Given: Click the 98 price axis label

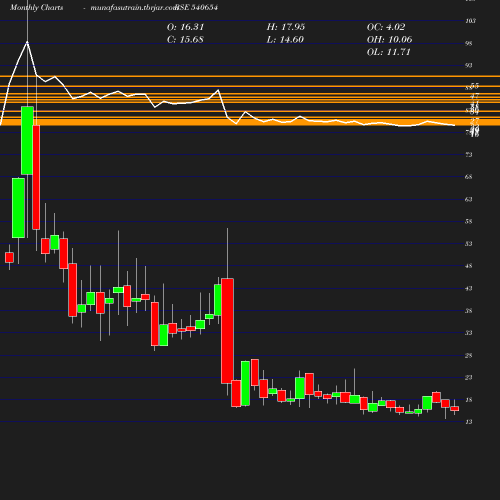Looking at the screenshot, I should [469, 43].
